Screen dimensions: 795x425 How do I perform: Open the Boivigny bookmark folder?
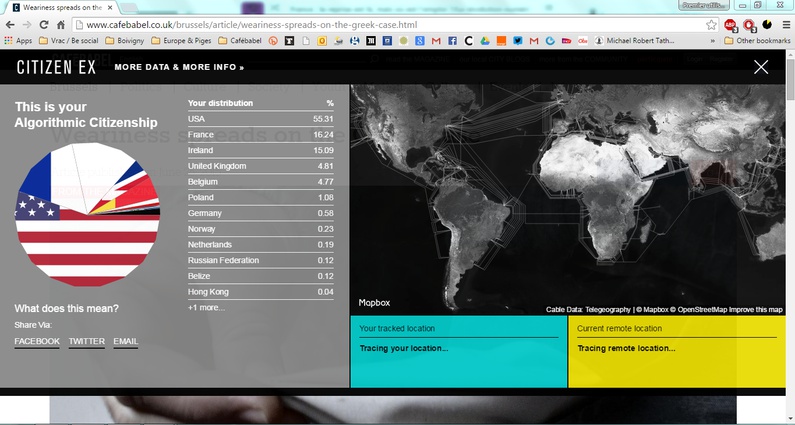click(125, 41)
